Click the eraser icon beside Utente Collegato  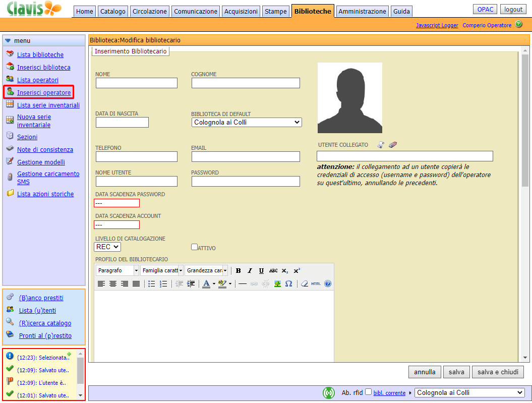tap(394, 145)
